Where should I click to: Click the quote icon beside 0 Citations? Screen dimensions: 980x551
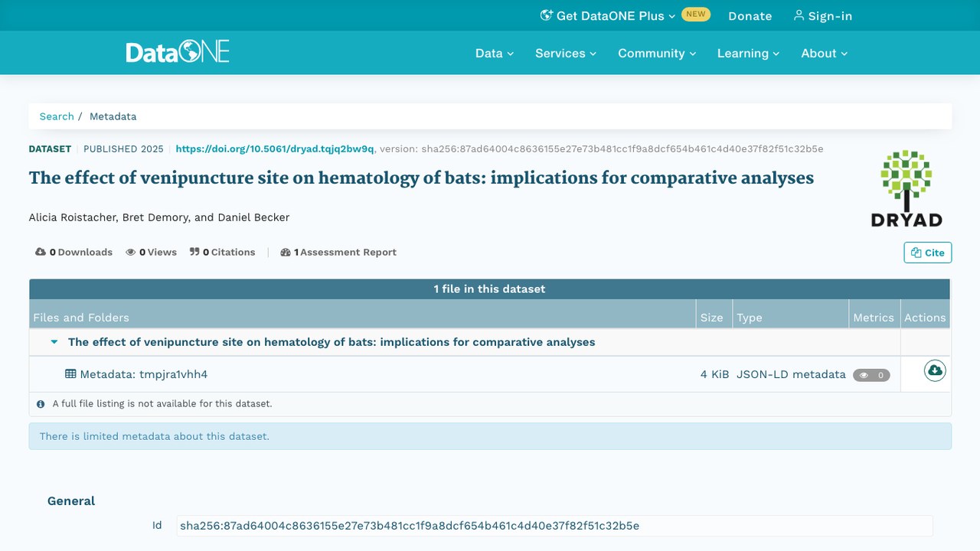pos(194,252)
